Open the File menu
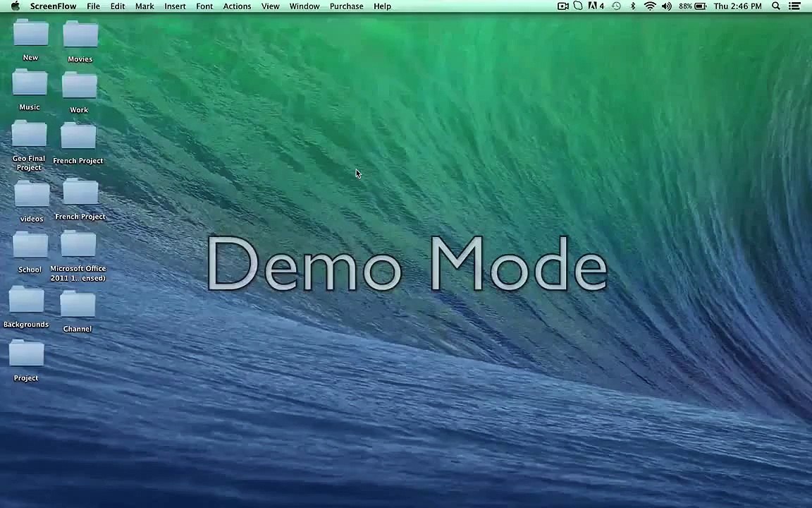Viewport: 812px width, 508px height. pyautogui.click(x=93, y=6)
